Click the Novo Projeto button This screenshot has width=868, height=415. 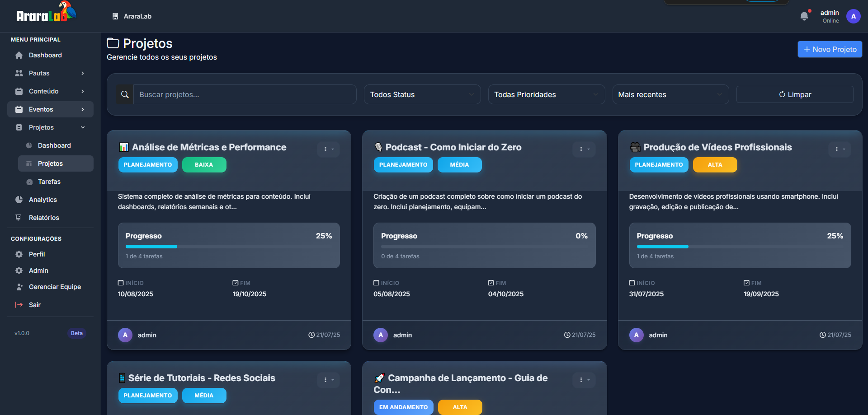830,49
